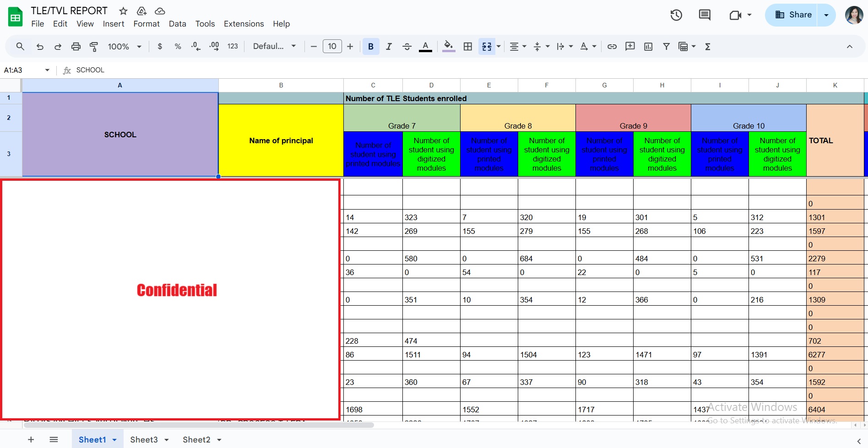Viewport: 868px width, 448px height.
Task: Show the all sheets list
Action: (x=54, y=440)
